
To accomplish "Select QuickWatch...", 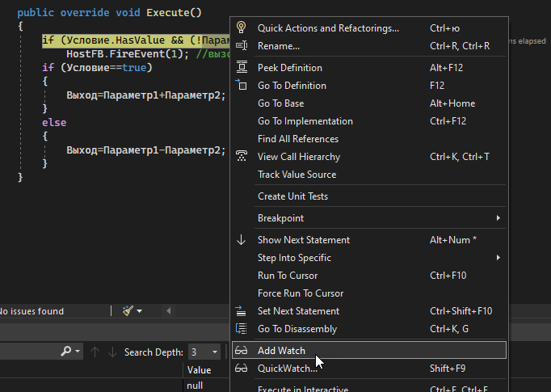I will [369, 368].
